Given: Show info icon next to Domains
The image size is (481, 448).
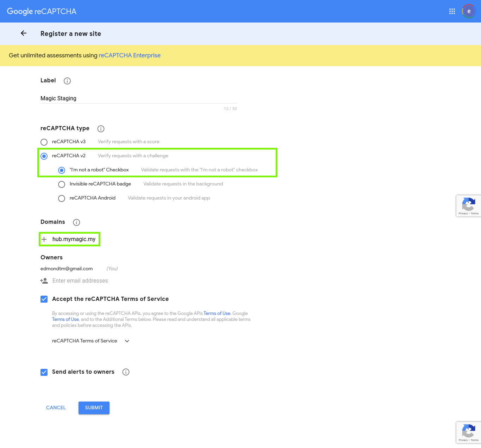Looking at the screenshot, I should (76, 222).
